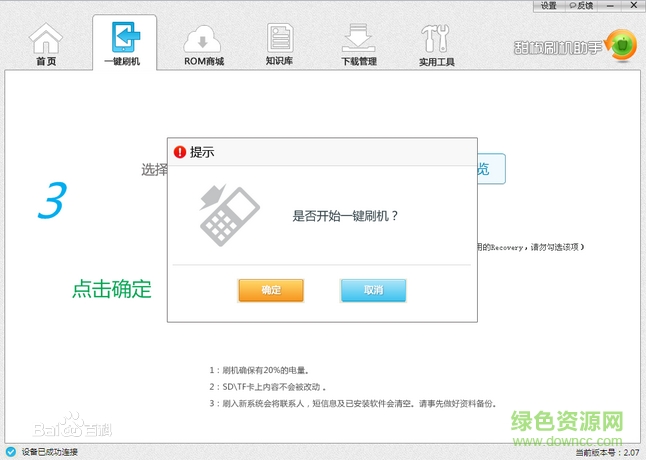Click the 实用工具 tab label
The width and height of the screenshot is (646, 460).
(x=437, y=62)
